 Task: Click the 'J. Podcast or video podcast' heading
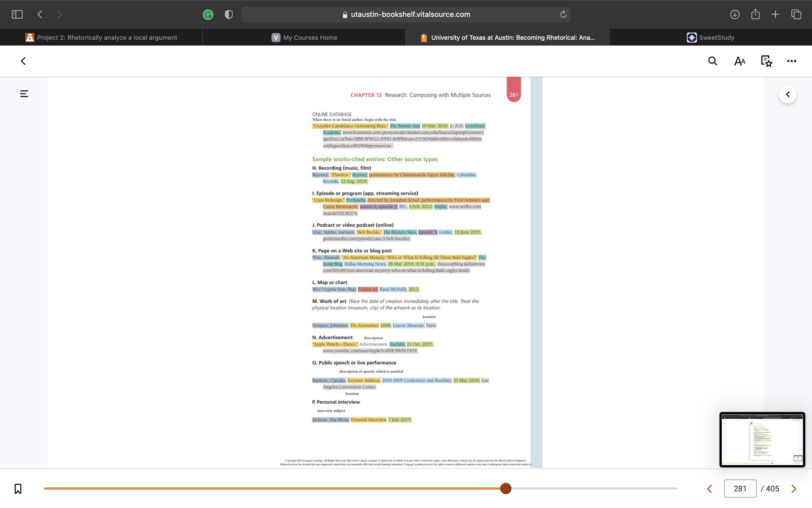pos(353,225)
